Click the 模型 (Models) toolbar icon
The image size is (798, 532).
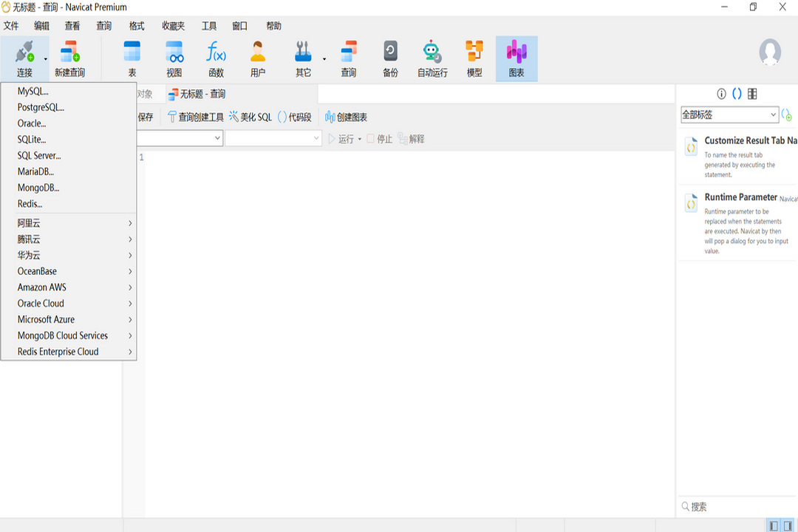point(474,58)
